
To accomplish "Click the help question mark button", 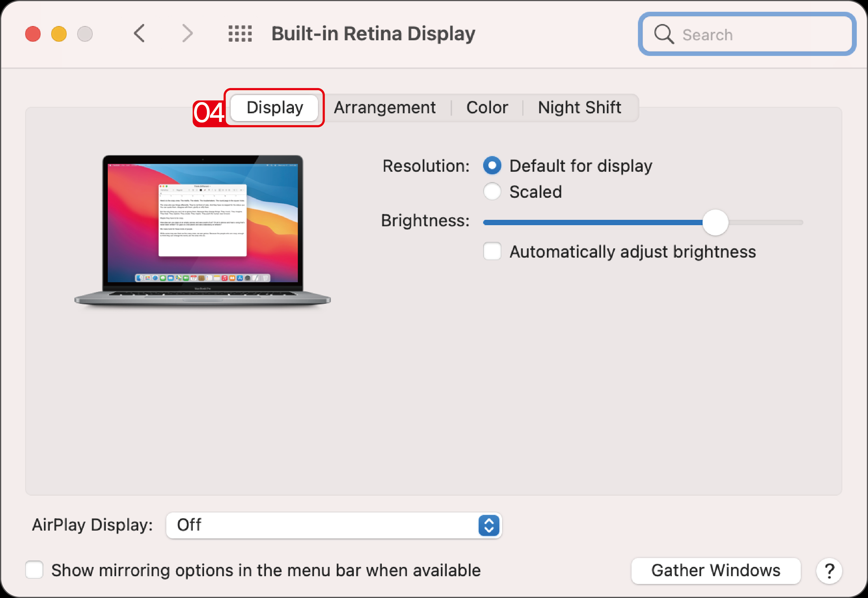I will pyautogui.click(x=829, y=571).
